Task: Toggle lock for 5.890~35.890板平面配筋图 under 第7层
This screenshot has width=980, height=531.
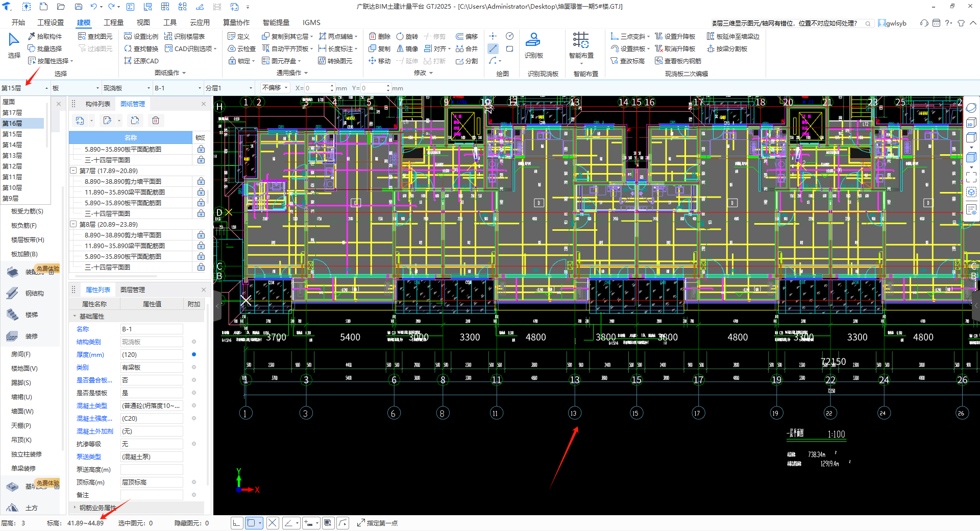Action: 201,203
